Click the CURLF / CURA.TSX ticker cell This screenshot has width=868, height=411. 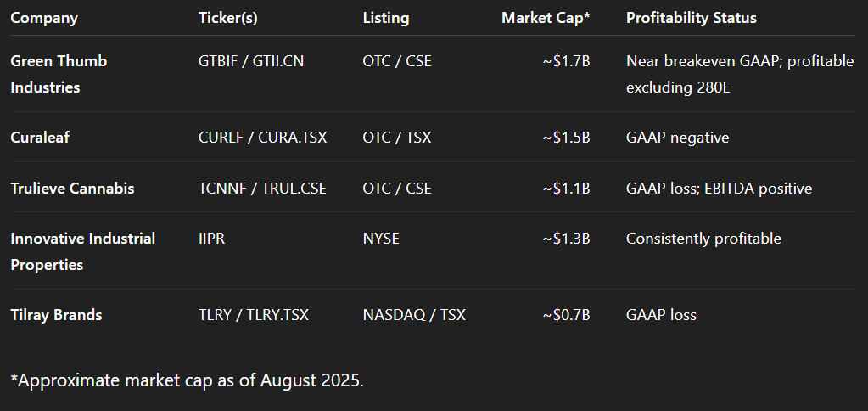tap(262, 138)
